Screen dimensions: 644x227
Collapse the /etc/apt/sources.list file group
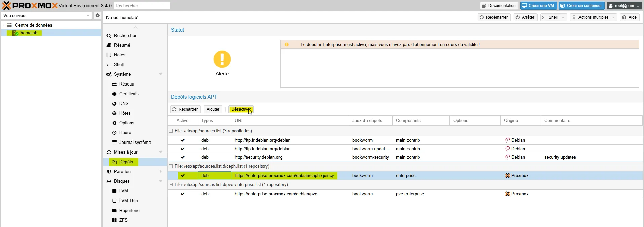point(171,131)
